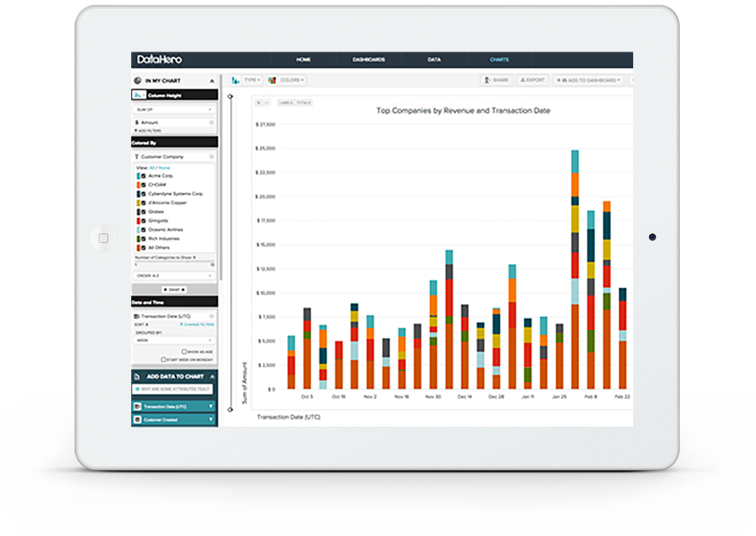Open the Sum Of aggregation dropdown
The image size is (756, 536).
(x=174, y=109)
